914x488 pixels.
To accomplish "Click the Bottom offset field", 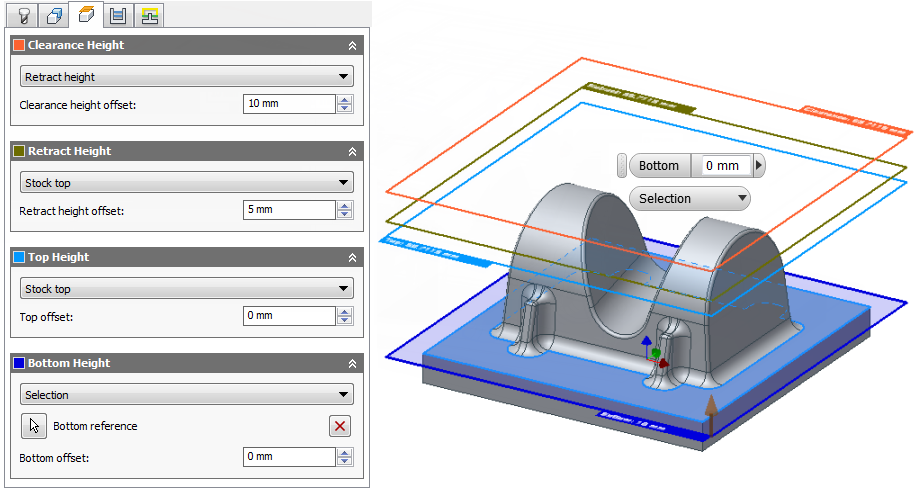I will [x=289, y=457].
